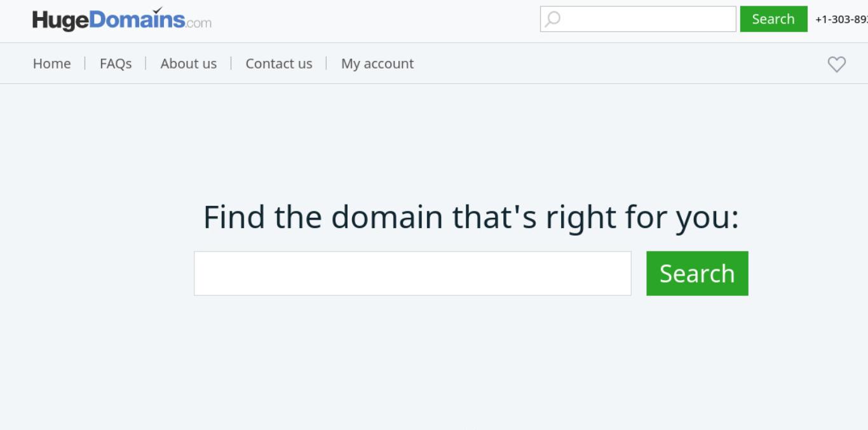Click the black 'Huge' word in logo
Screen dimensions: 868x430
61,21
